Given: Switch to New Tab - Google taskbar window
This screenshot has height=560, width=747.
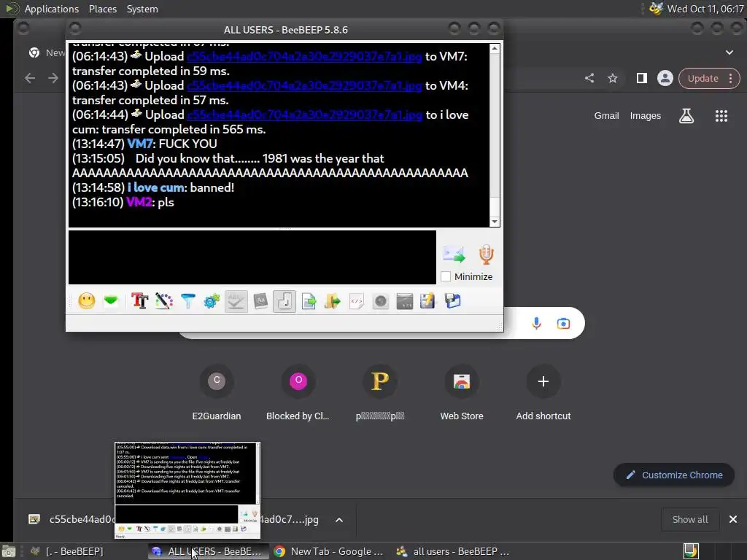Looking at the screenshot, I should pos(329,551).
